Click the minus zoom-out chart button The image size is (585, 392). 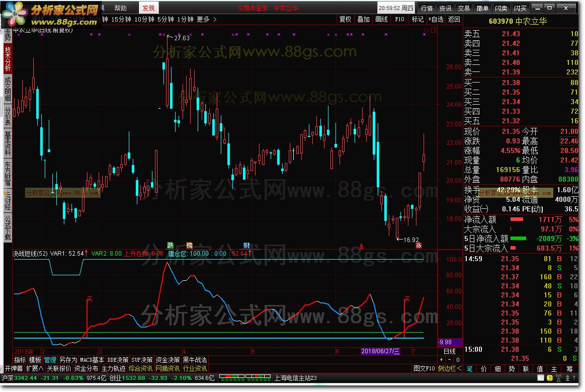tap(450, 360)
